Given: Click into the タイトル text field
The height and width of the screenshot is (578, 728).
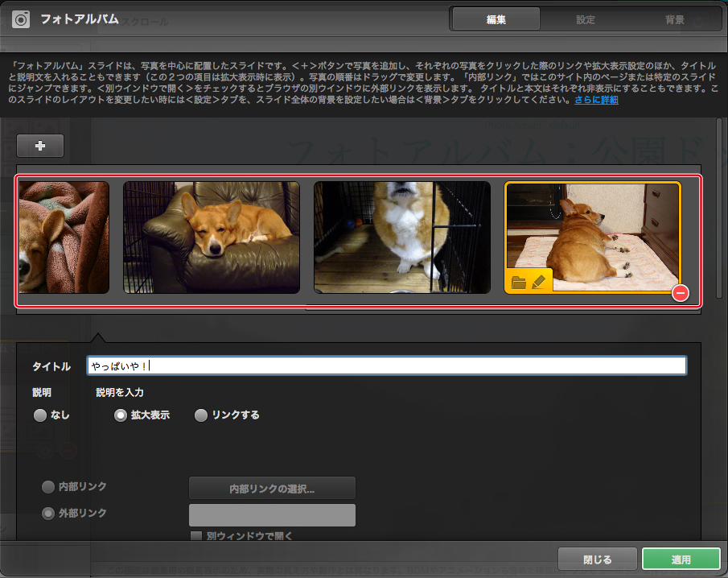Looking at the screenshot, I should [x=386, y=365].
